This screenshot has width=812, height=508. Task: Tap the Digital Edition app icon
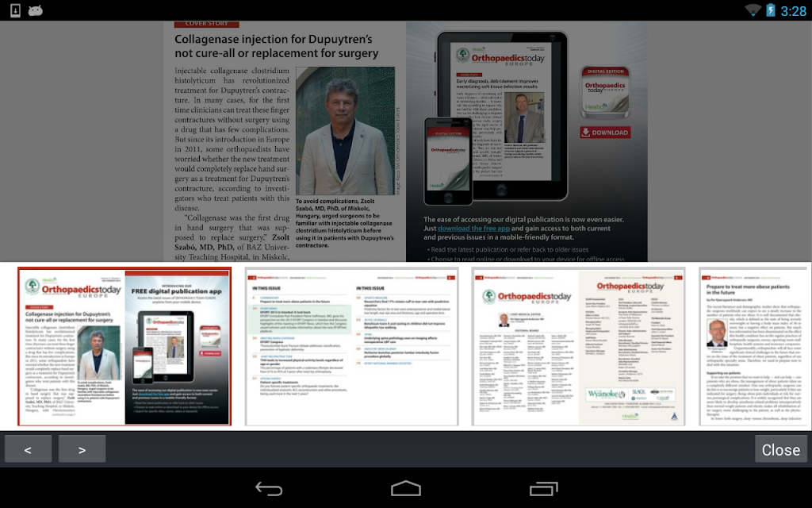pyautogui.click(x=605, y=92)
